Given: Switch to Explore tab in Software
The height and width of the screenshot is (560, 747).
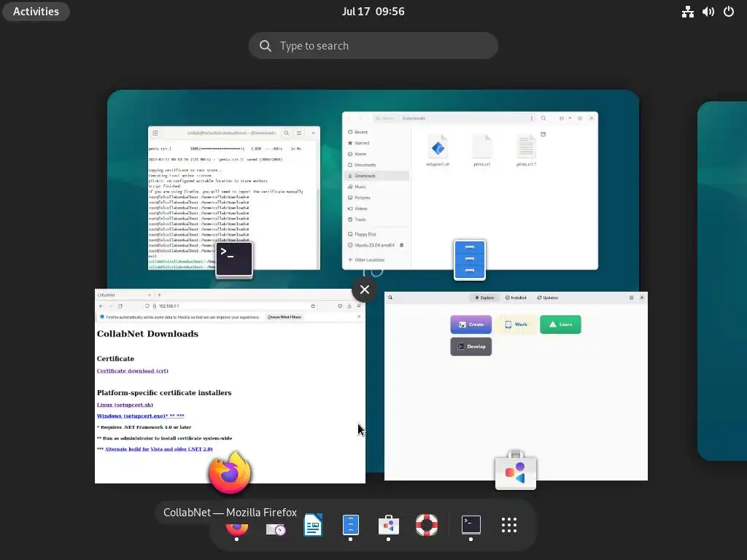Looking at the screenshot, I should point(484,297).
